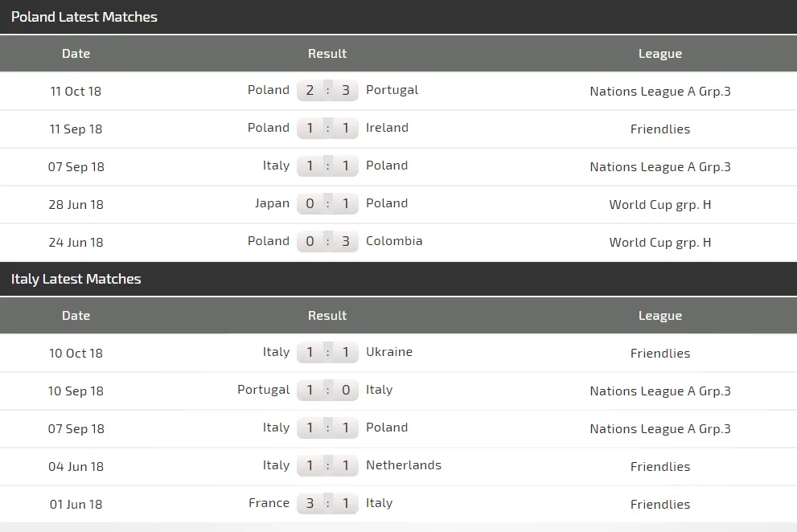View the 3:1 France vs Italy score
The height and width of the screenshot is (532, 797).
coord(327,503)
